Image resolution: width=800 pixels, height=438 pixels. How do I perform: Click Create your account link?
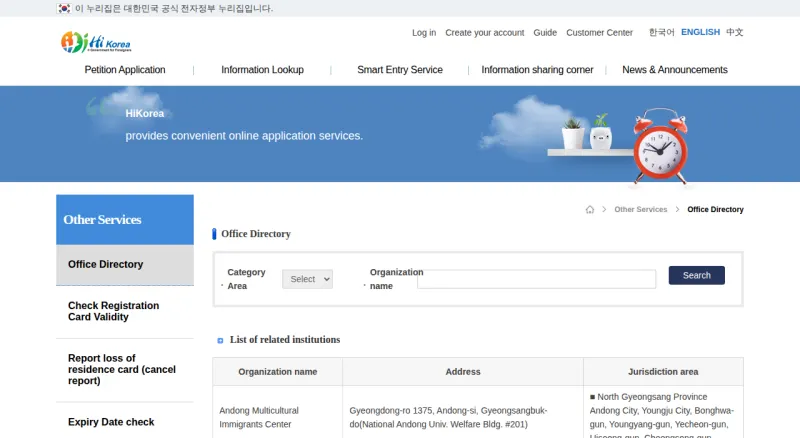pos(485,33)
